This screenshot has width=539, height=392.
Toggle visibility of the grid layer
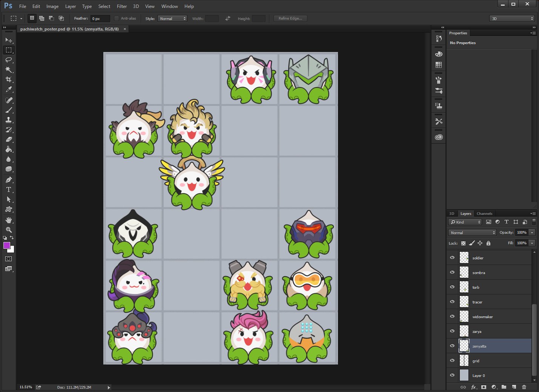coord(452,361)
